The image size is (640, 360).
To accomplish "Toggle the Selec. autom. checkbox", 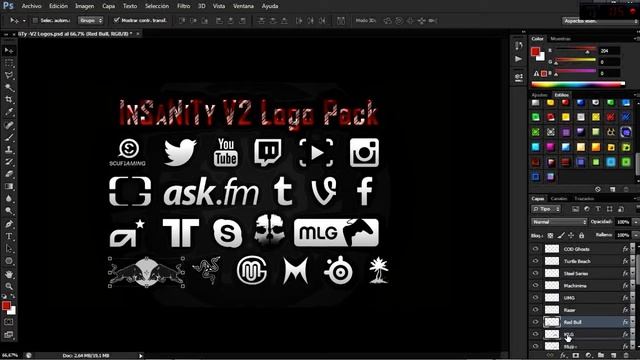I will pyautogui.click(x=35, y=20).
